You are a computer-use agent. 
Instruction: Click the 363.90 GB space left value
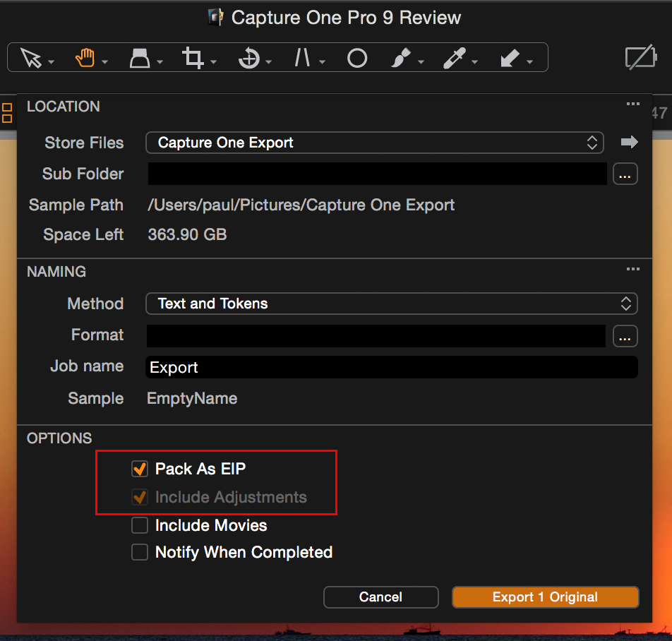click(x=187, y=235)
